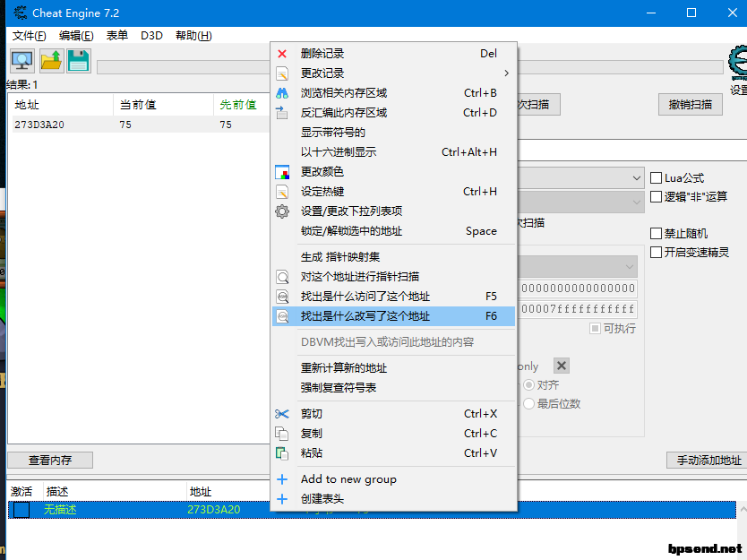Click the stop address field 00007fffffffffff
Viewport: 747px width, 560px height.
578,309
